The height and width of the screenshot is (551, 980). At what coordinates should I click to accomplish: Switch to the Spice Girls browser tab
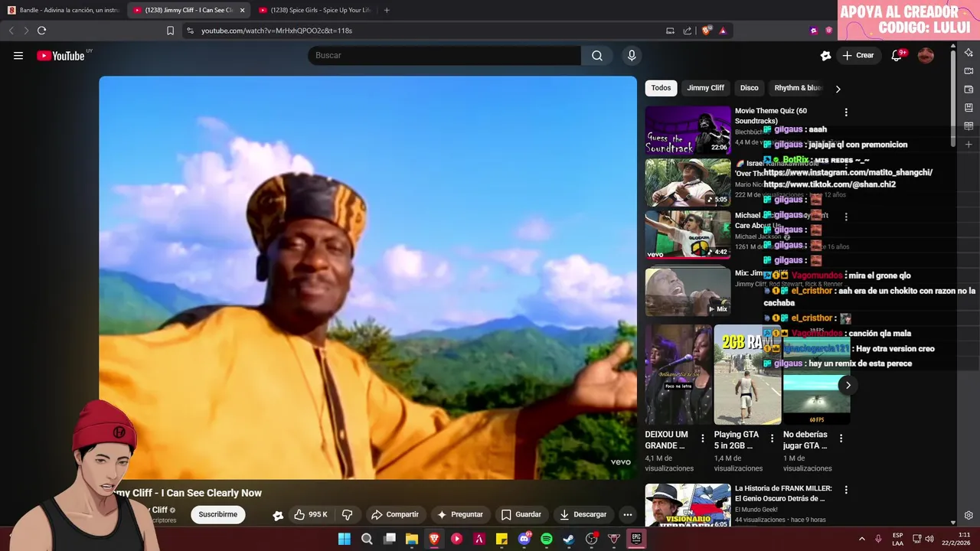[314, 10]
